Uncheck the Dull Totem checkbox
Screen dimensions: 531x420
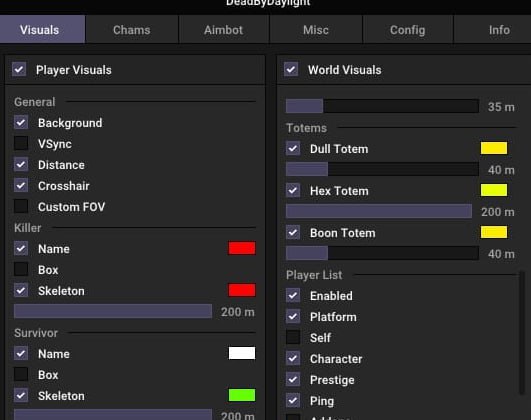click(x=293, y=148)
